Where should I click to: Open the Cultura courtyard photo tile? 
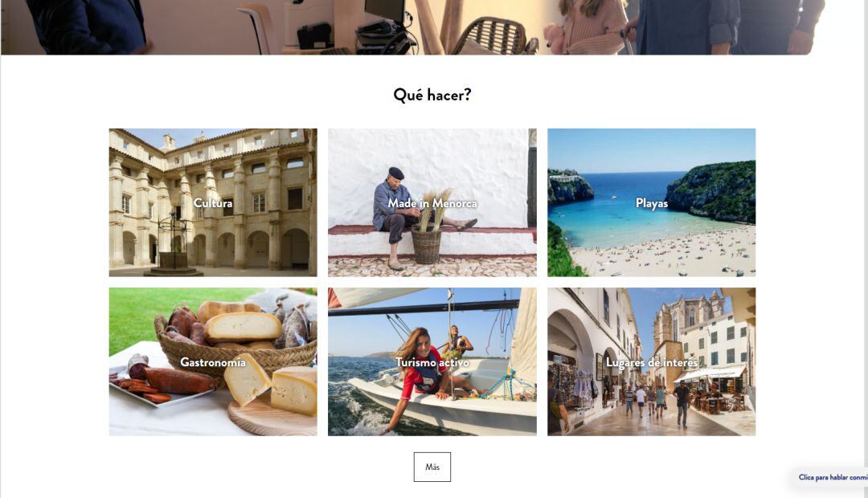pos(213,202)
